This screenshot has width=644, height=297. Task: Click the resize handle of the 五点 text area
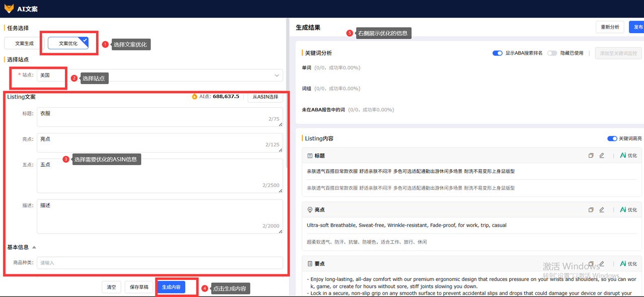[280, 190]
